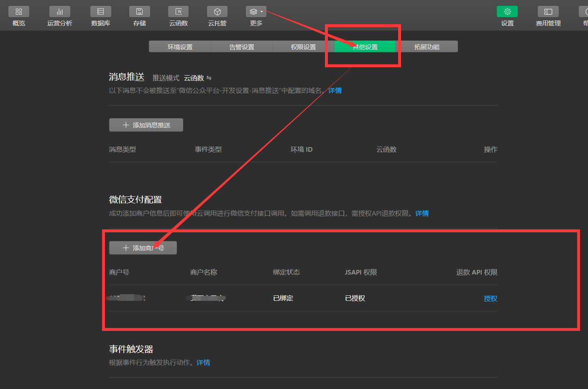
Task: Open the 云托管 cloud hosting icon
Action: coord(217,12)
